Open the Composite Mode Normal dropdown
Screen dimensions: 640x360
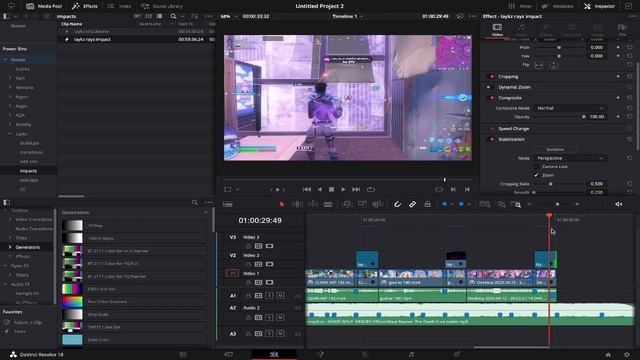tap(569, 108)
